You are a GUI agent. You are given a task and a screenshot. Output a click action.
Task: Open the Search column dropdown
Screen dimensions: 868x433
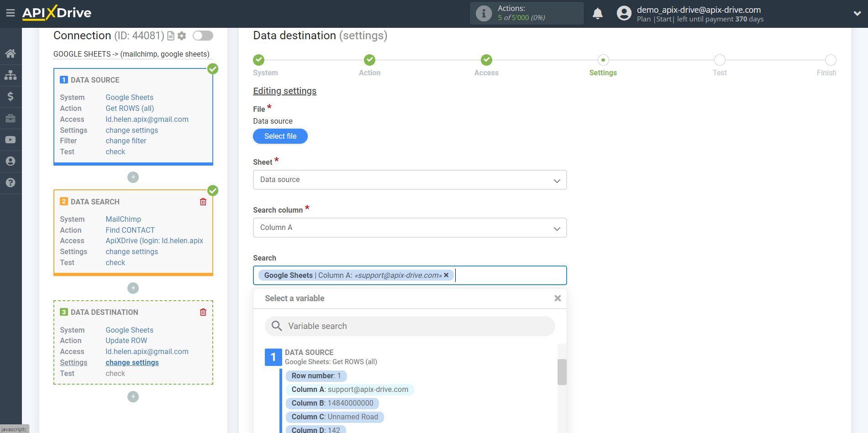(x=410, y=228)
